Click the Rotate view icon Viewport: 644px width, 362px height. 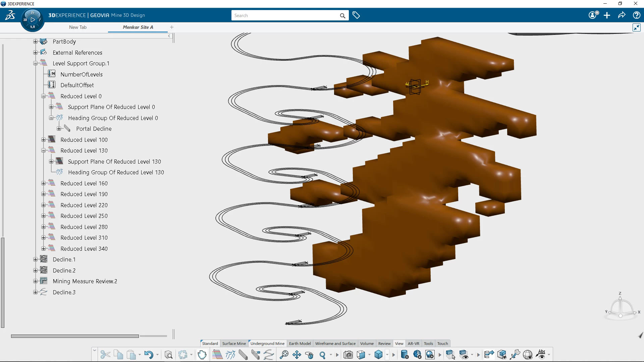[310, 355]
